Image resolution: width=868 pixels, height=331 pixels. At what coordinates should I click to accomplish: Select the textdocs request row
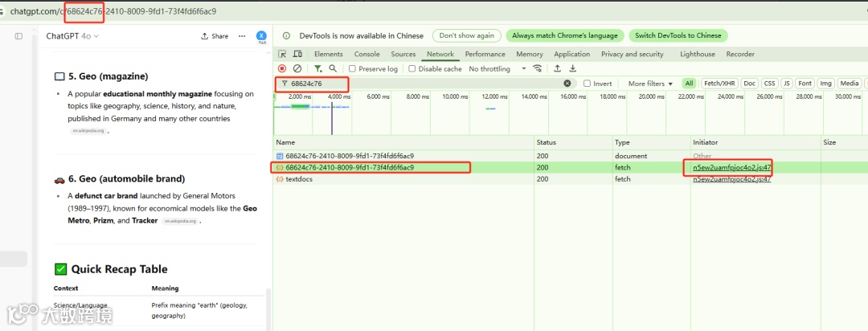click(x=570, y=179)
